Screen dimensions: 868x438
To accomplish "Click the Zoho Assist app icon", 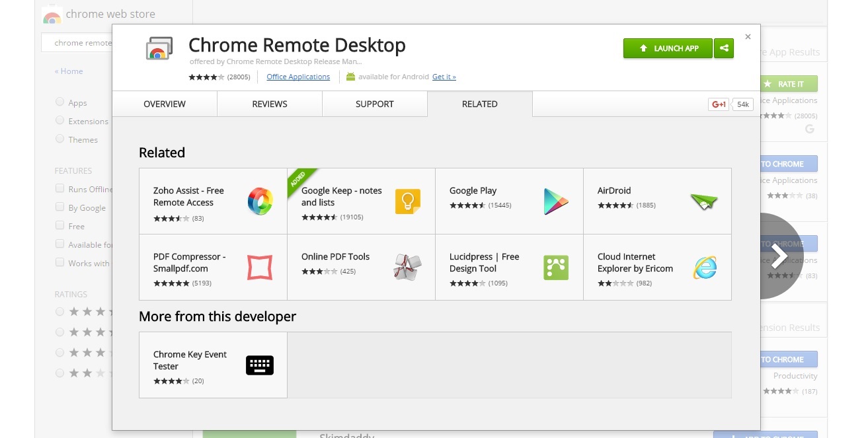I will coord(260,201).
